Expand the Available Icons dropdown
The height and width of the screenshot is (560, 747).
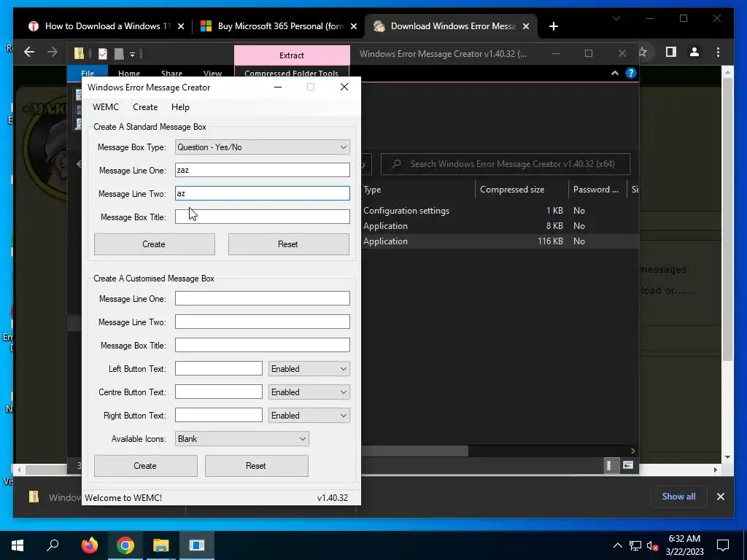click(242, 439)
